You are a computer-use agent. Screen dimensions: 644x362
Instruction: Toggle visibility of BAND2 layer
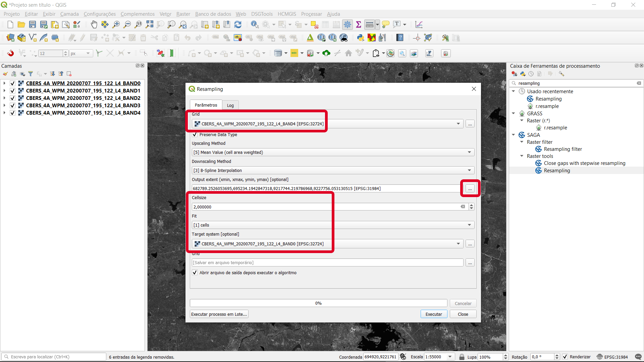click(x=12, y=98)
